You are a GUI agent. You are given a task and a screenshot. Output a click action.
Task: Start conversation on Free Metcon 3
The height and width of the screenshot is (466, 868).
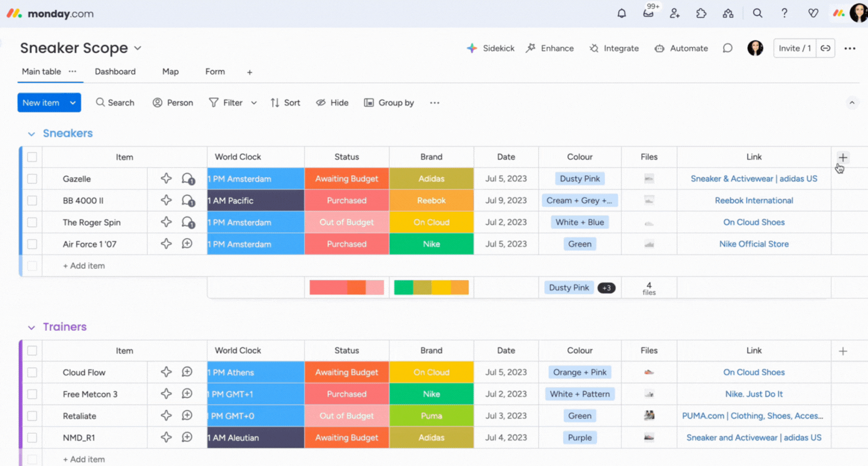click(x=187, y=394)
